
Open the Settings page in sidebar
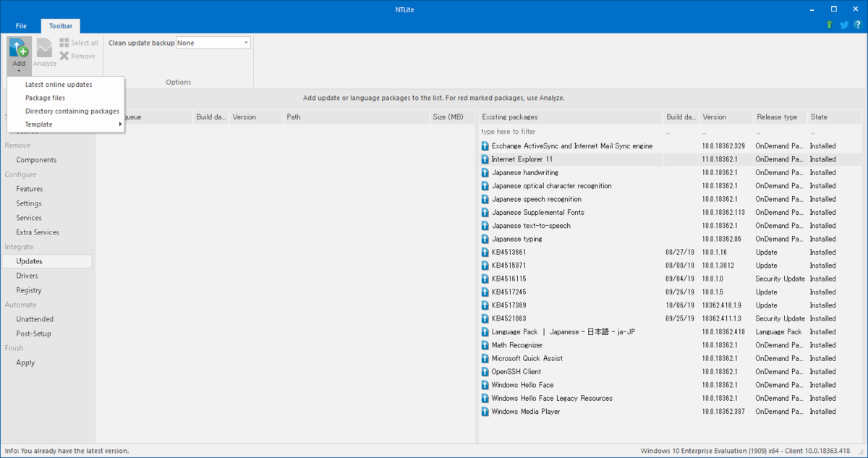pyautogui.click(x=29, y=203)
